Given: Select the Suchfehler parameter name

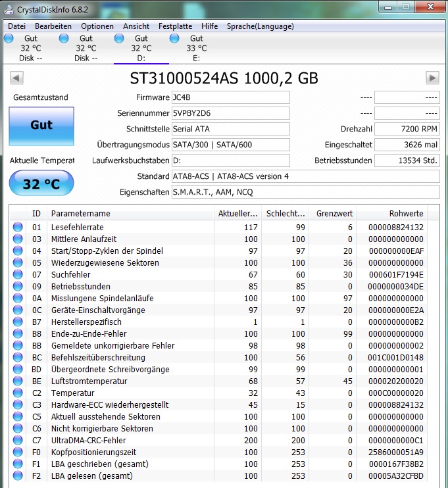Looking at the screenshot, I should (x=70, y=274).
